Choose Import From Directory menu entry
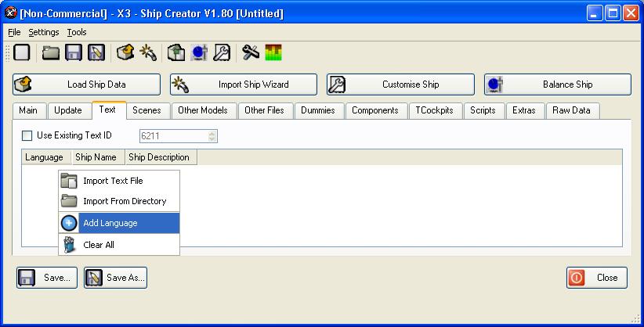 pos(119,201)
